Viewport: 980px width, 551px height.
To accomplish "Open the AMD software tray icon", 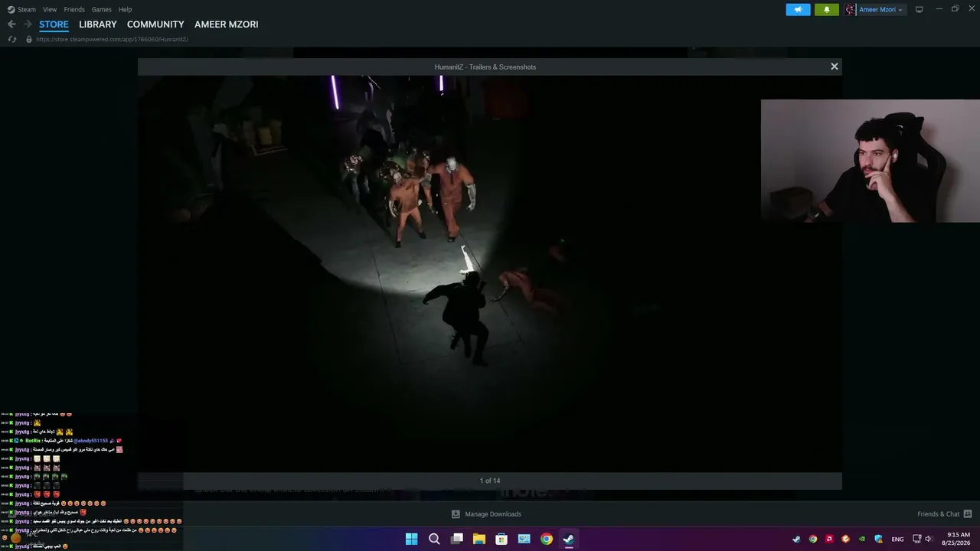I will tap(829, 539).
